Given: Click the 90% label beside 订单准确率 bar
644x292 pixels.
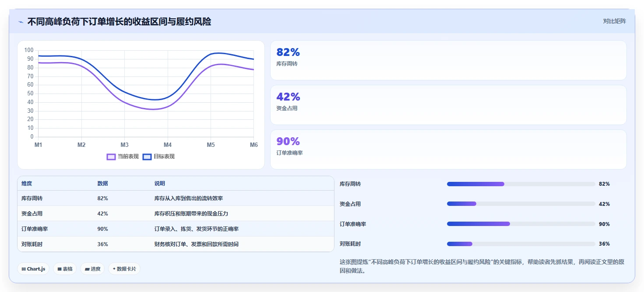Looking at the screenshot, I should point(604,224).
